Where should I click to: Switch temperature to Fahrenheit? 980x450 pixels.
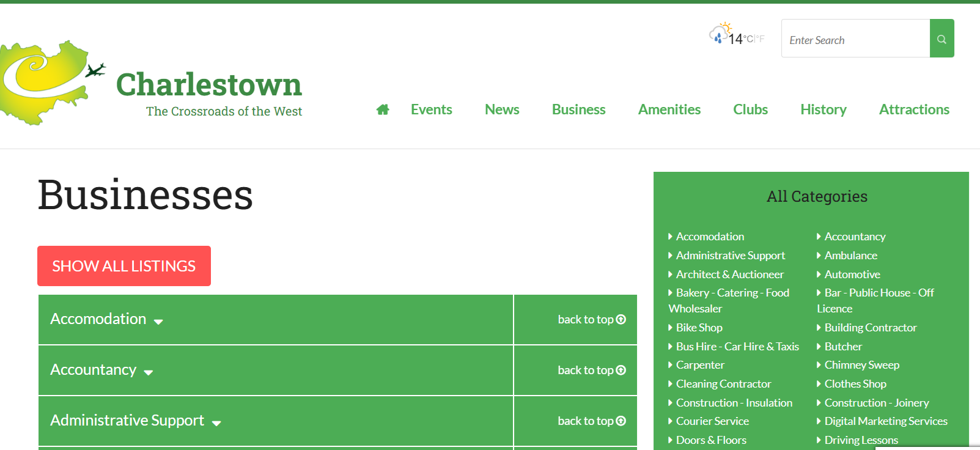(761, 39)
